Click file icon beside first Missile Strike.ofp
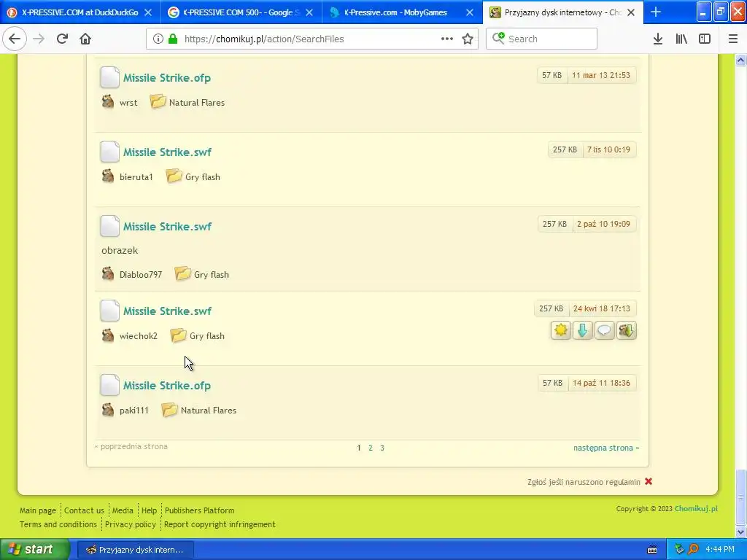The width and height of the screenshot is (747, 560). click(x=109, y=77)
